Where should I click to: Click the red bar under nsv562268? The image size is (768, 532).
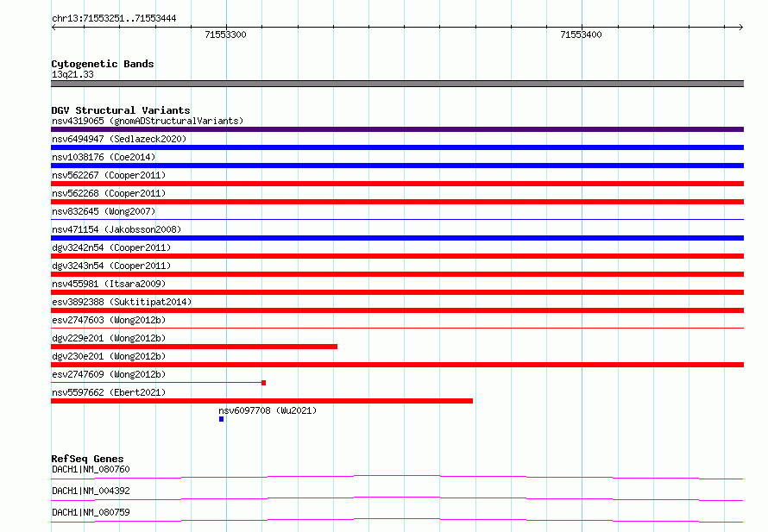pyautogui.click(x=397, y=202)
